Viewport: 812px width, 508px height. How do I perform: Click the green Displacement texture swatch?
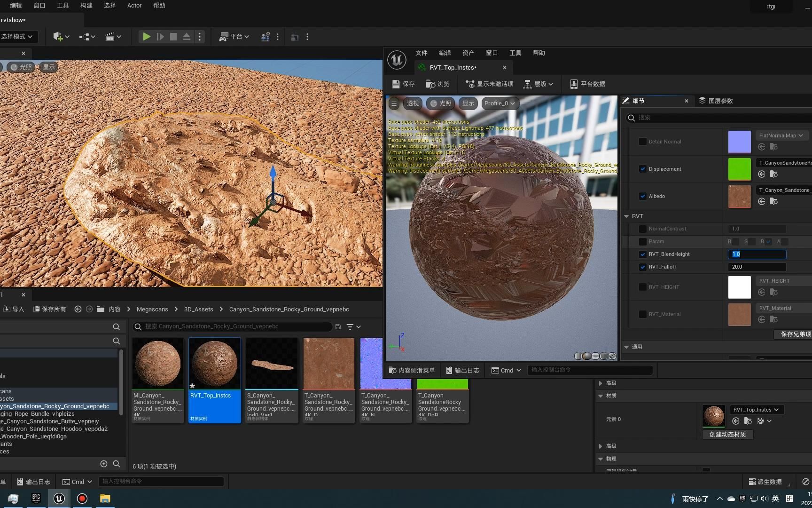(739, 169)
